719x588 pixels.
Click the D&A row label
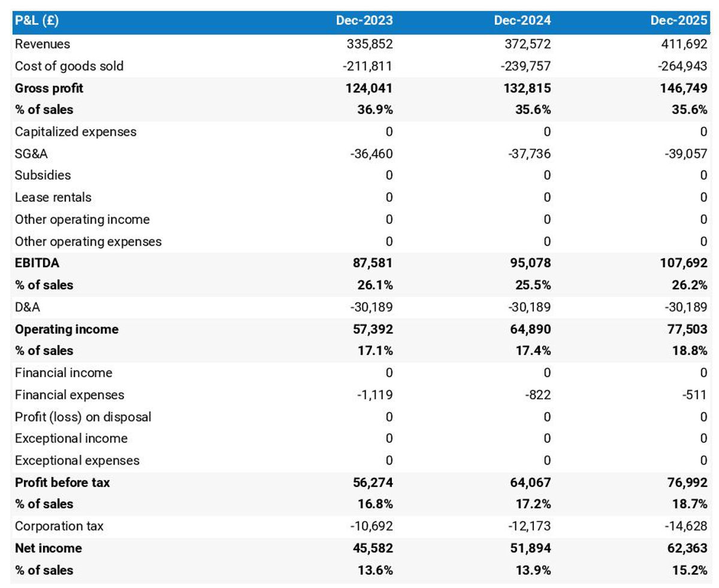tap(28, 307)
